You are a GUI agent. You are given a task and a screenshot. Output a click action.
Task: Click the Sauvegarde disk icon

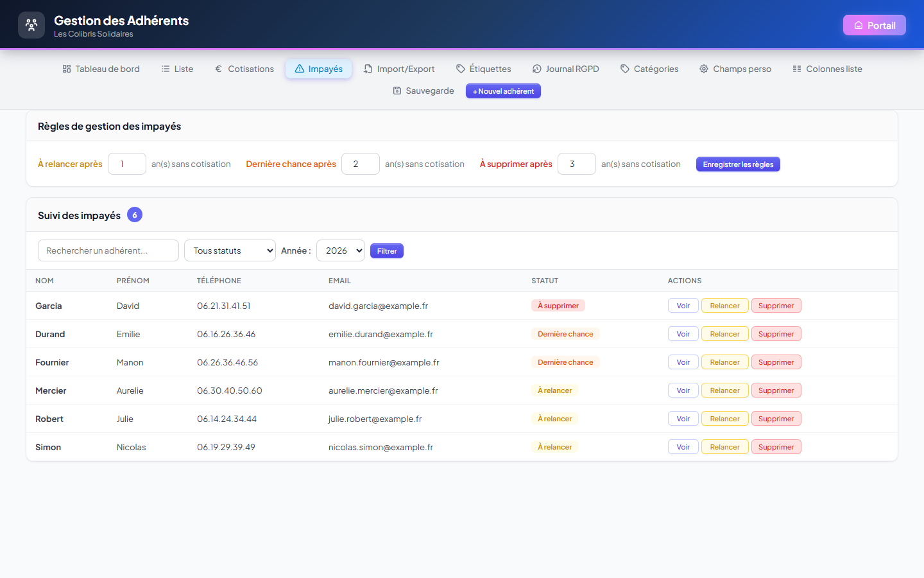coord(397,91)
